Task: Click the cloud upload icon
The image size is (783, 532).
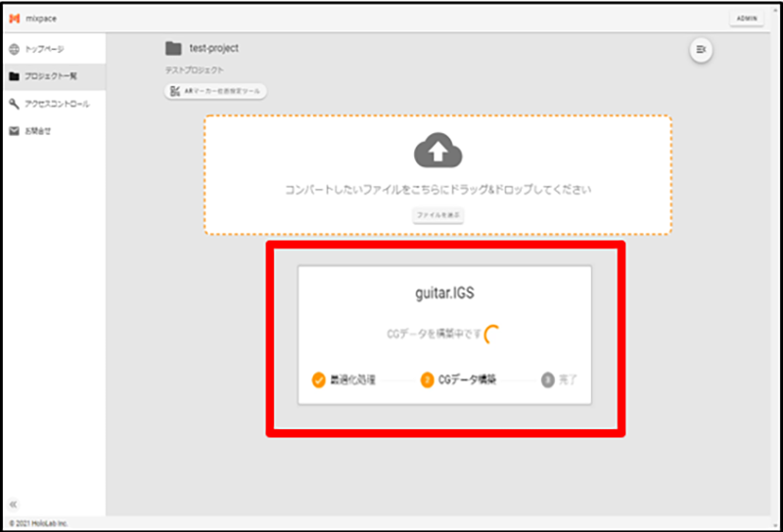Action: [438, 152]
